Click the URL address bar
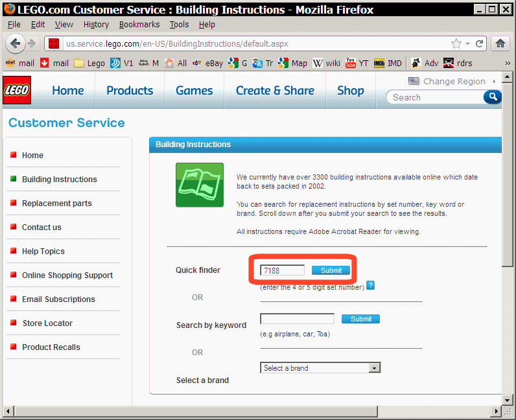The height and width of the screenshot is (420, 516). pos(257,43)
